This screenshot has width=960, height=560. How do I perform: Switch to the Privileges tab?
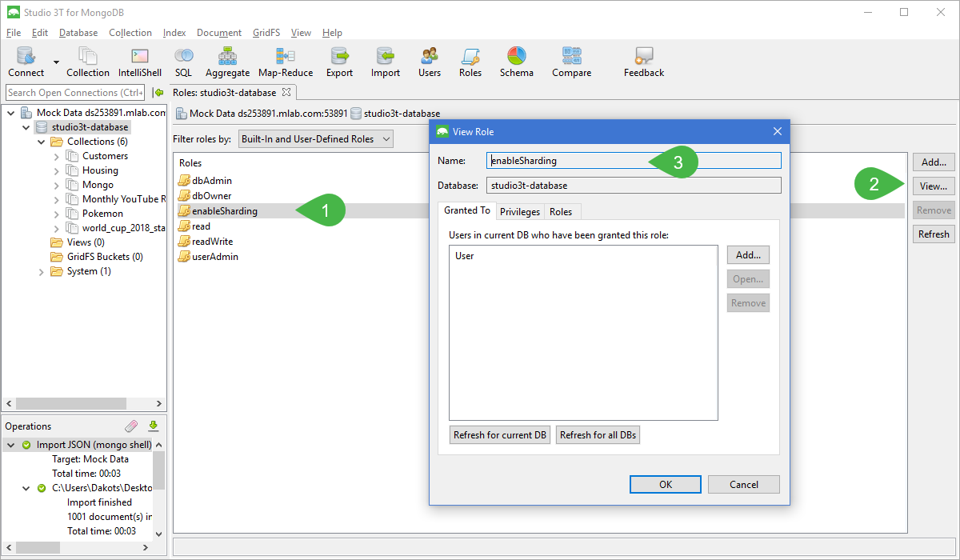click(x=520, y=211)
